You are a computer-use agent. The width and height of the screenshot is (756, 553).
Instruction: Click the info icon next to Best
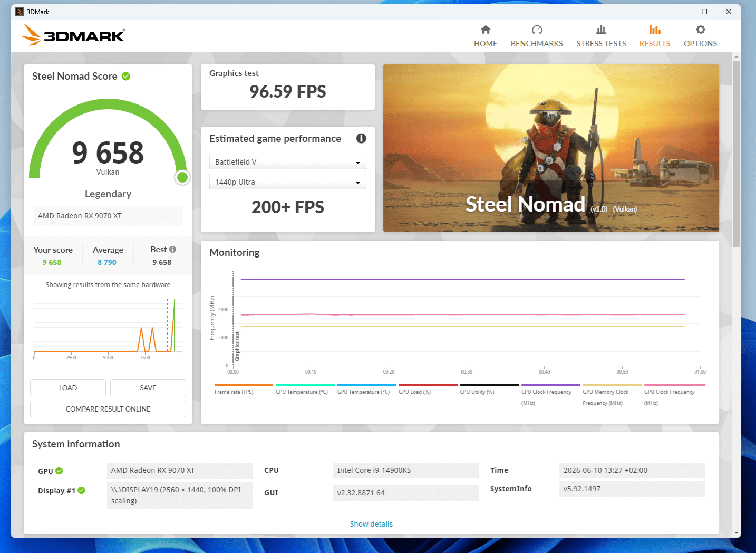172,250
